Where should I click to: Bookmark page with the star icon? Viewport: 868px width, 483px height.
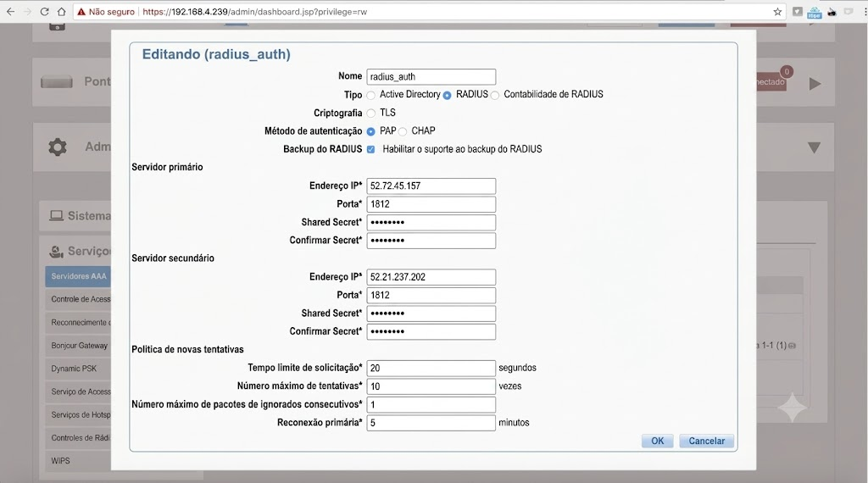777,12
